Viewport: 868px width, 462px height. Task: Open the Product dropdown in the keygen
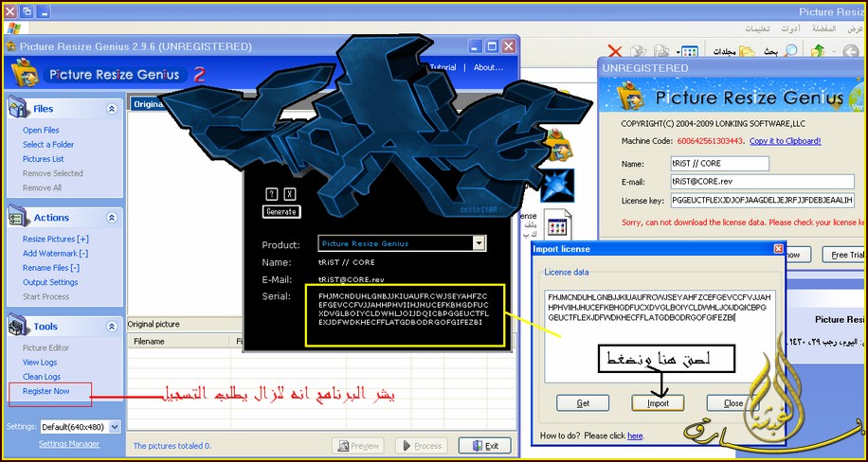(x=479, y=243)
